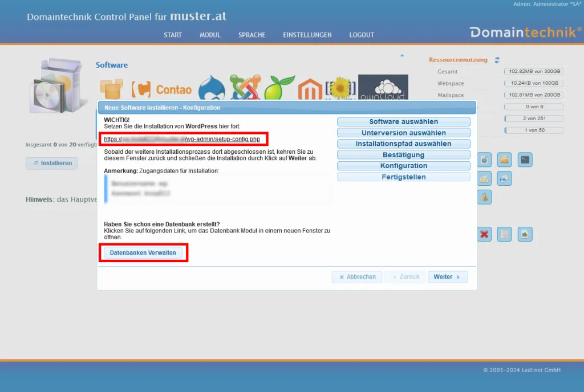Jump to the Software auswählen step

coord(403,122)
